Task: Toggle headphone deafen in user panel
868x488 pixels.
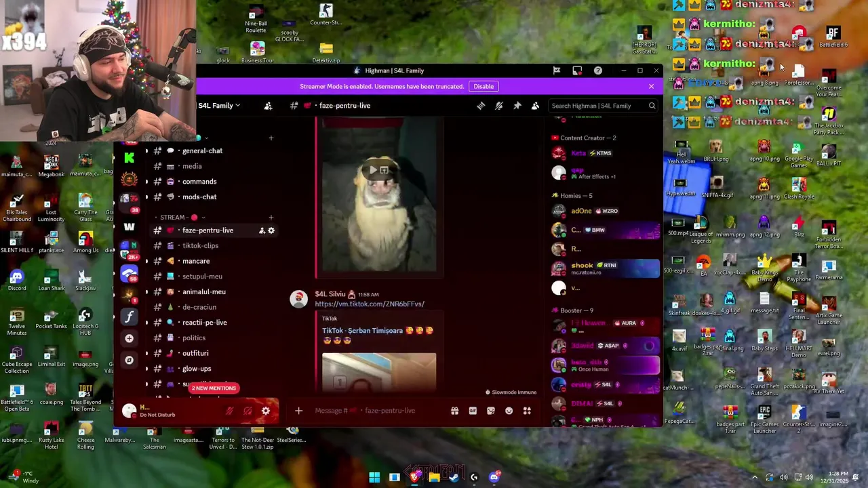Action: (248, 411)
